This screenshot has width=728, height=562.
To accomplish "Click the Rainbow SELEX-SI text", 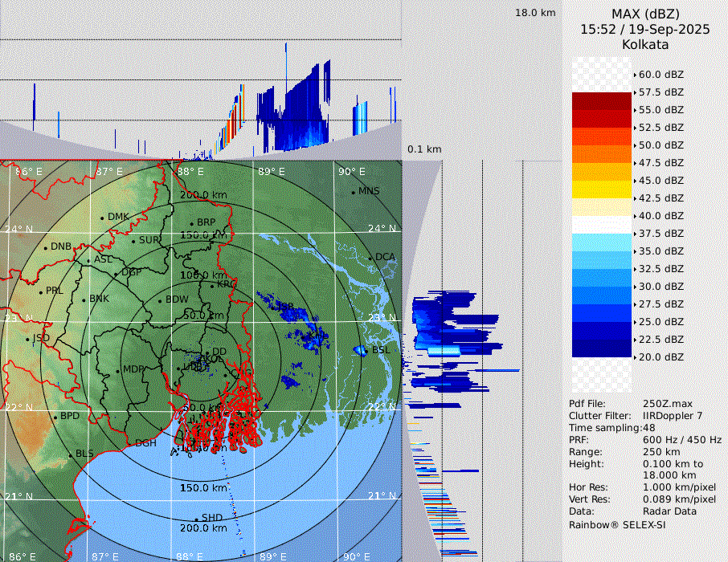I will click(x=617, y=524).
